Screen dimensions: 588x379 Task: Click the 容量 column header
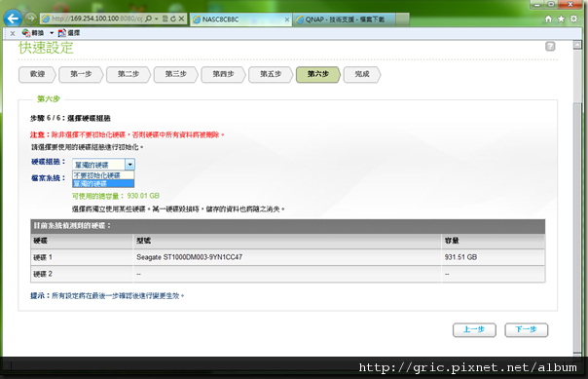[x=494, y=241]
